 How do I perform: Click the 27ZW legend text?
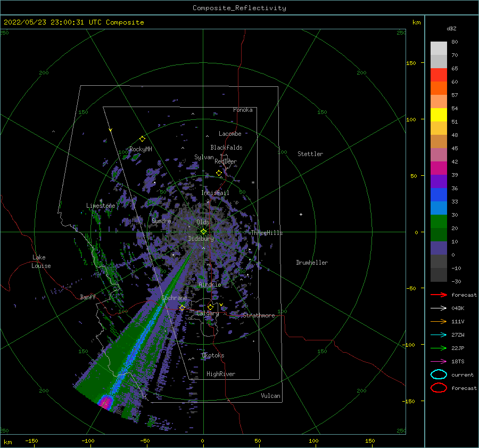[458, 335]
